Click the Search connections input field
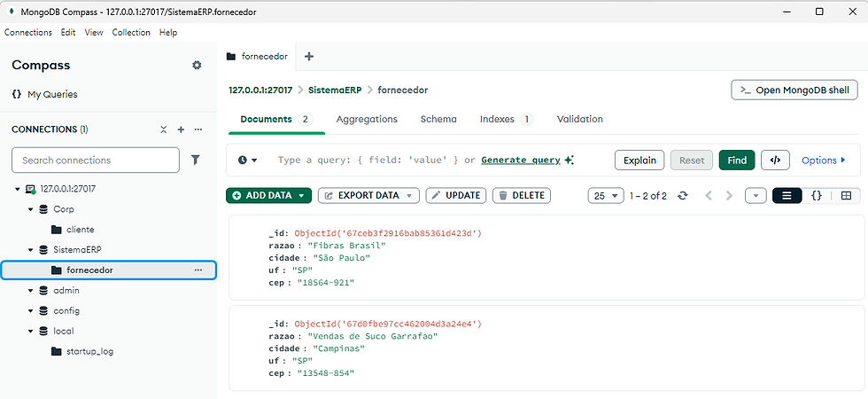 click(96, 160)
